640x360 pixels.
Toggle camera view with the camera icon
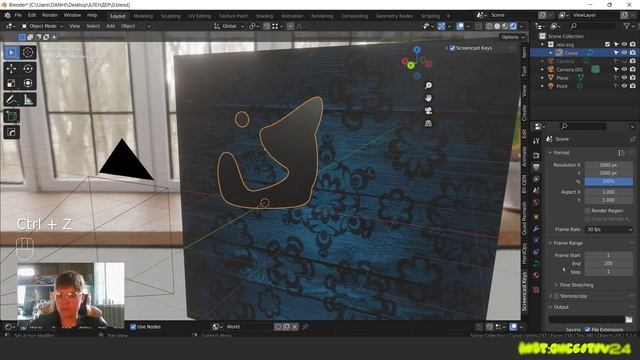pos(428,111)
